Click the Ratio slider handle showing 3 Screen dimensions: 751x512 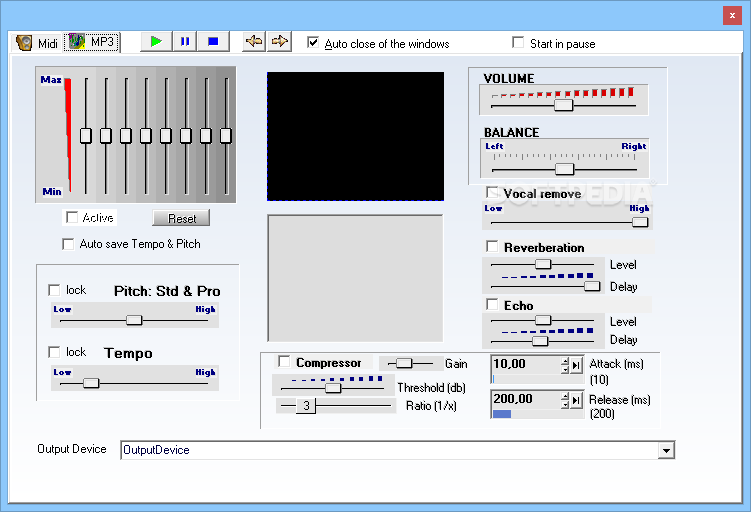click(306, 406)
